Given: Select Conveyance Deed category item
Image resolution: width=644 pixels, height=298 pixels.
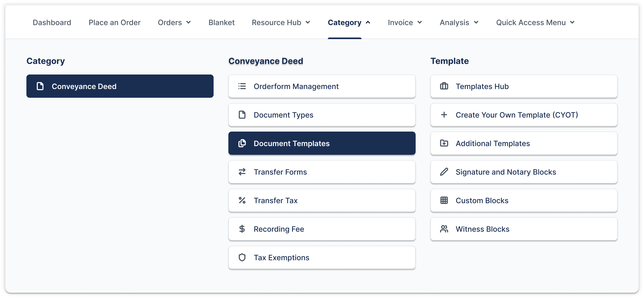Looking at the screenshot, I should 120,86.
